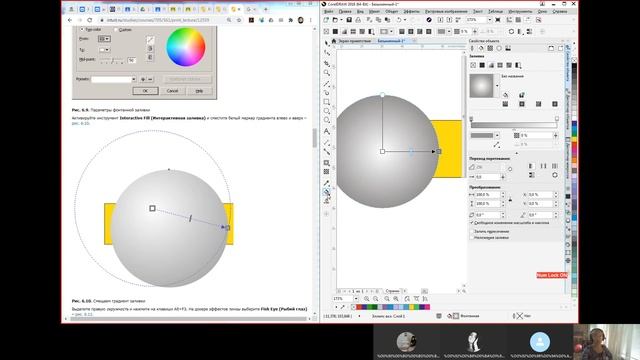Select the Interactive Fill tool
The height and width of the screenshot is (360, 640).
pyautogui.click(x=327, y=191)
